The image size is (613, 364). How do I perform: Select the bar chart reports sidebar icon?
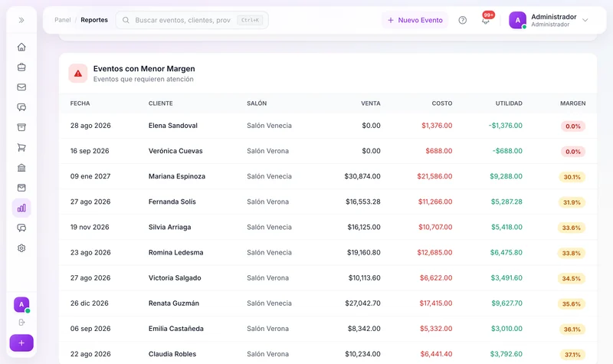[x=21, y=208]
